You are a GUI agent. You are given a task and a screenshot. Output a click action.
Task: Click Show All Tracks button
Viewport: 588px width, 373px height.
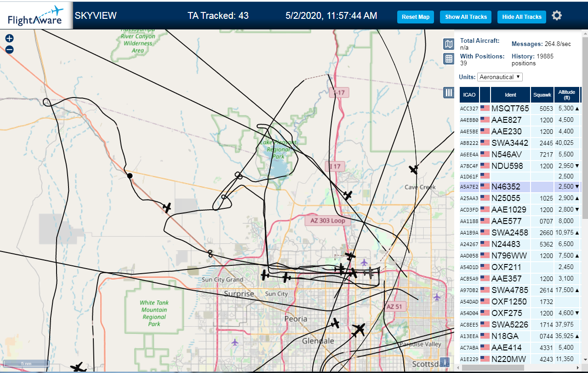[x=466, y=17]
